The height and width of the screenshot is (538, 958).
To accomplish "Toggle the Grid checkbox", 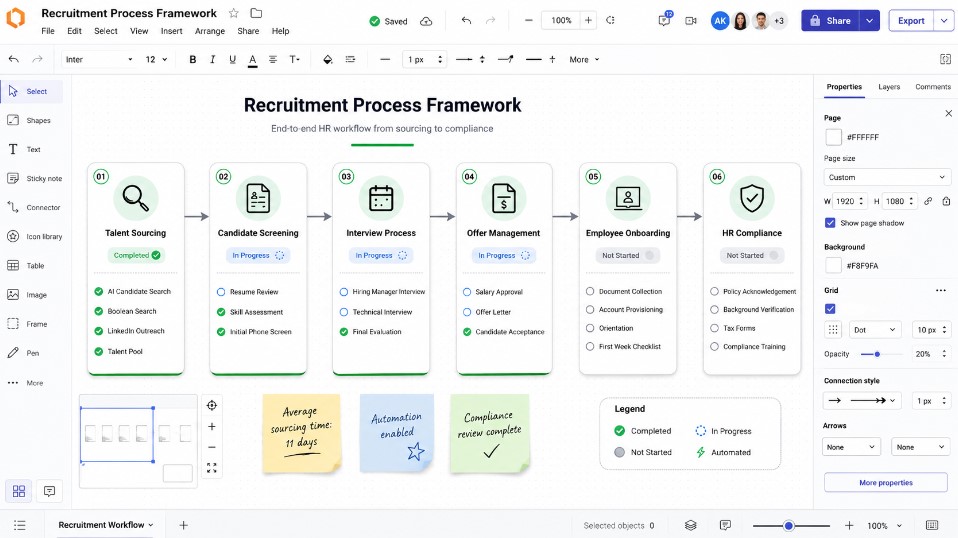I will [830, 308].
